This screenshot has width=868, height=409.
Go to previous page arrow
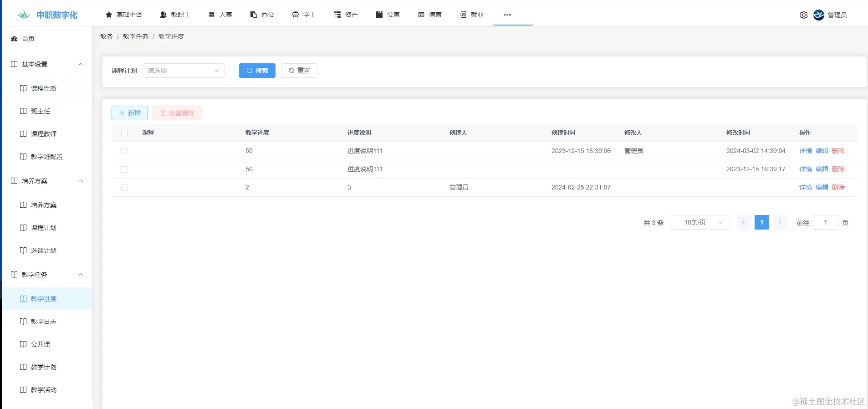[744, 222]
